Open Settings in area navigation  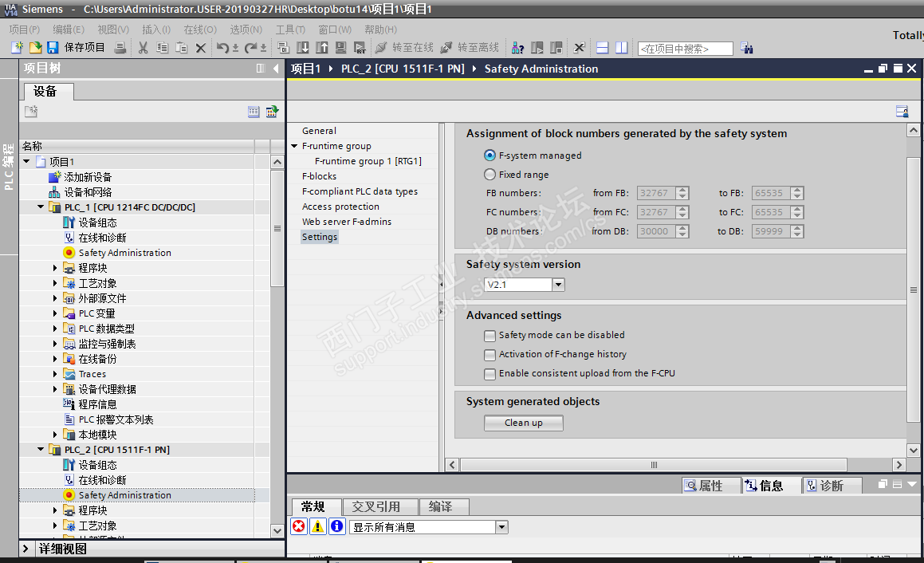[x=320, y=237]
